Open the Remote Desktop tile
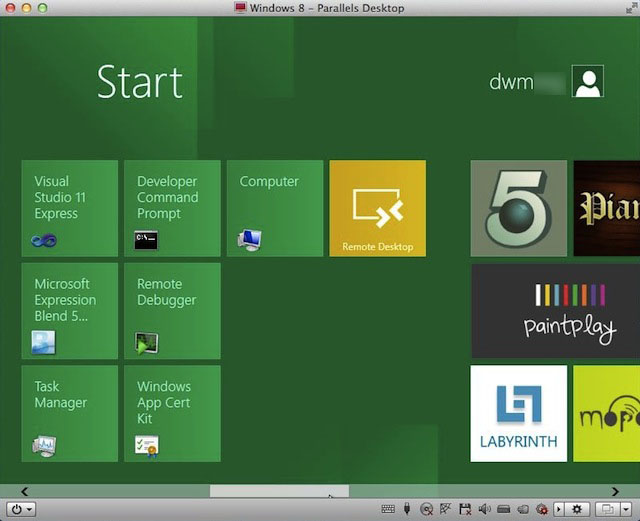This screenshot has width=640, height=521. [378, 208]
